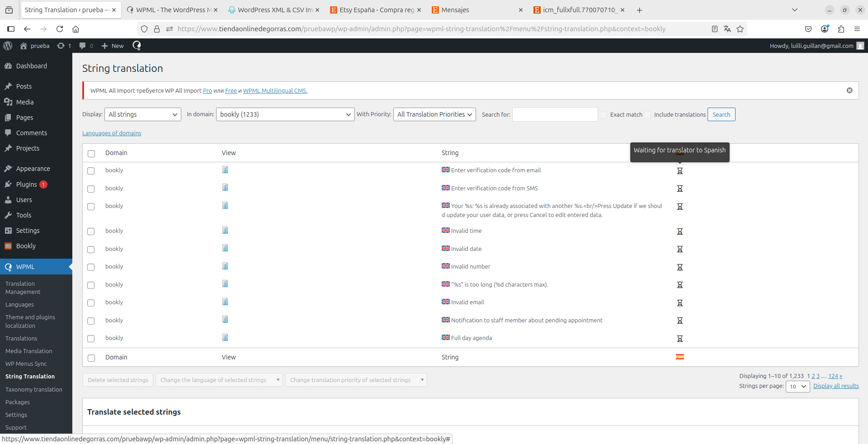Open the view icon for 'Invalid time' row
868x444 pixels.
[x=225, y=230]
